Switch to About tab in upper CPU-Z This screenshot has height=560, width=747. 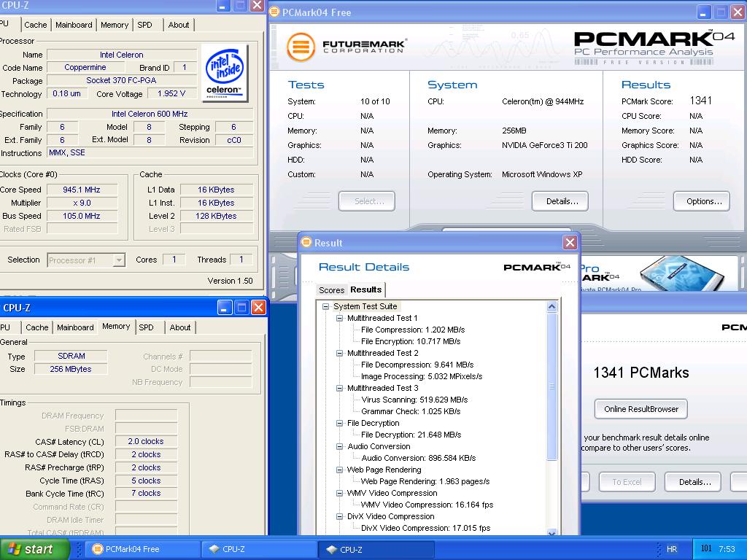click(179, 25)
